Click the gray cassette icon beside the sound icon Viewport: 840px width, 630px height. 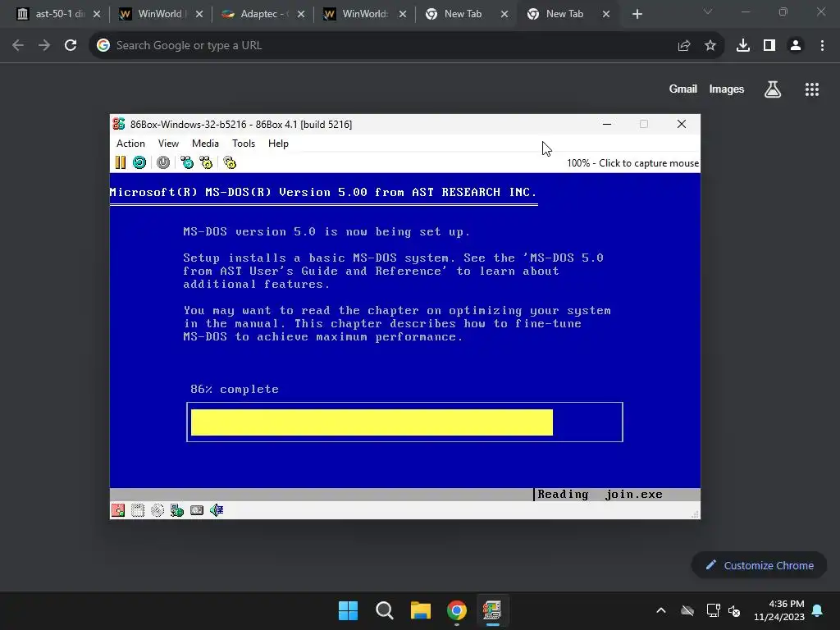(197, 510)
